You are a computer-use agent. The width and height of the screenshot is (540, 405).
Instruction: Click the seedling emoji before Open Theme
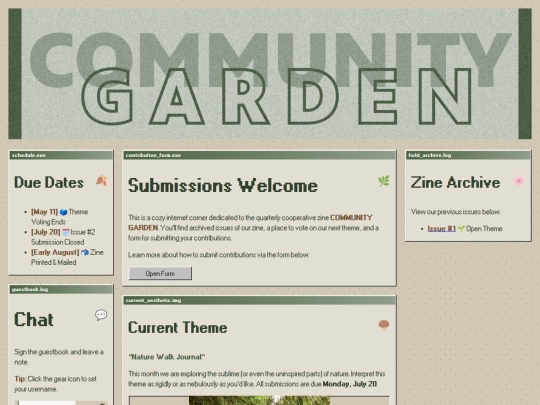(x=461, y=229)
